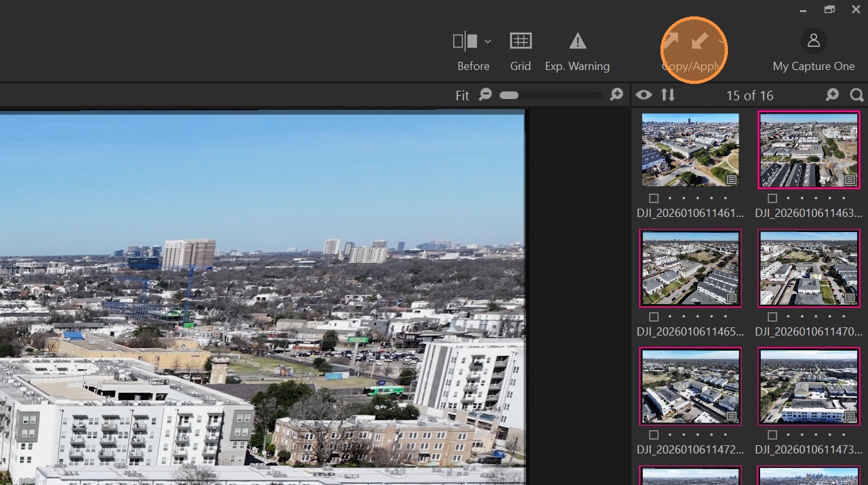This screenshot has height=485, width=868.
Task: Select thumbnail DJI_2026010611472
Action: [690, 386]
